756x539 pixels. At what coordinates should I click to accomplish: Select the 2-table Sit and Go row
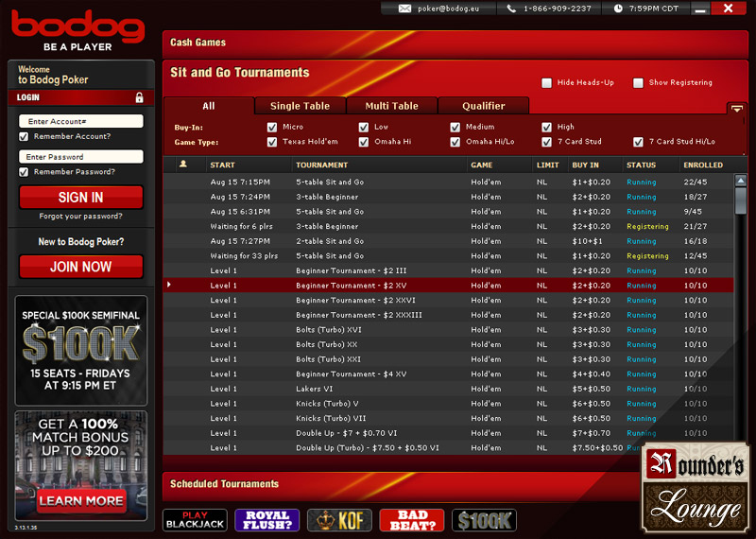click(448, 241)
